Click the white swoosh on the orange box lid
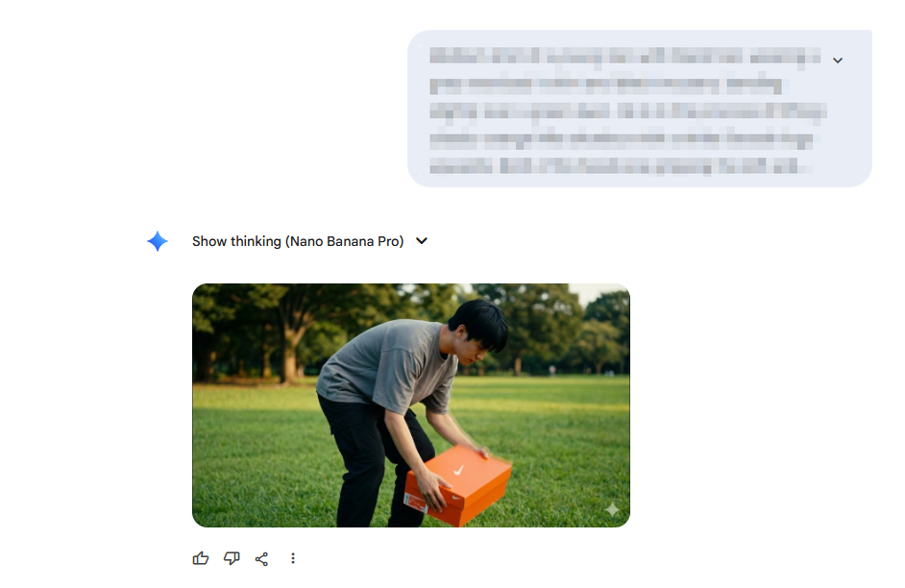 point(459,470)
